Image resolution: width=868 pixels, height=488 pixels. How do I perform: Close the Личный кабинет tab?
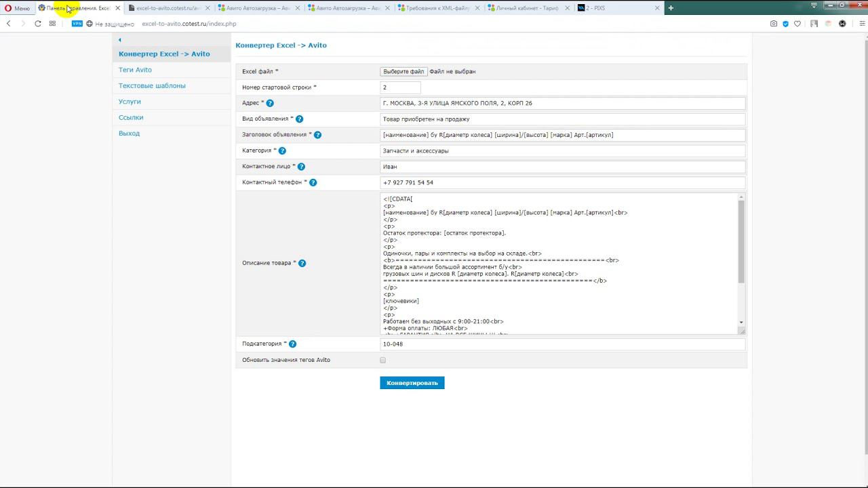tap(566, 8)
